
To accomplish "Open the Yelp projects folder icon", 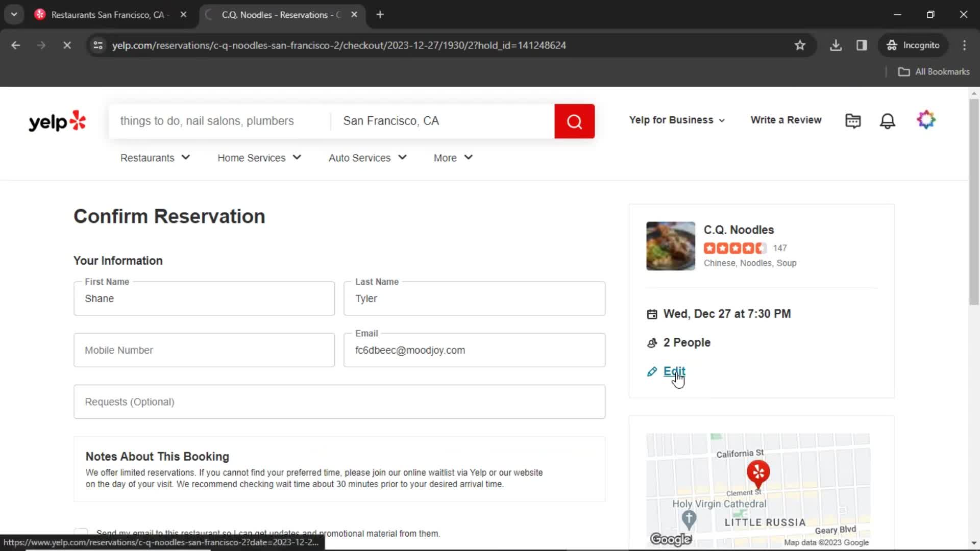I will point(853,120).
